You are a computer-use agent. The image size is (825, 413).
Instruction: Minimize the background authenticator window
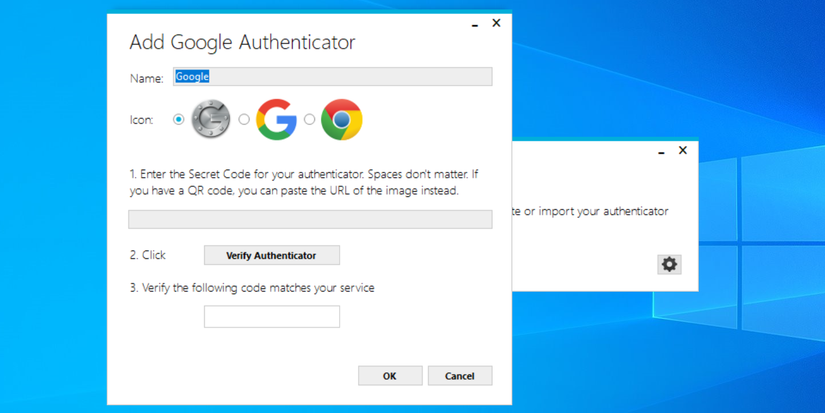(x=661, y=152)
